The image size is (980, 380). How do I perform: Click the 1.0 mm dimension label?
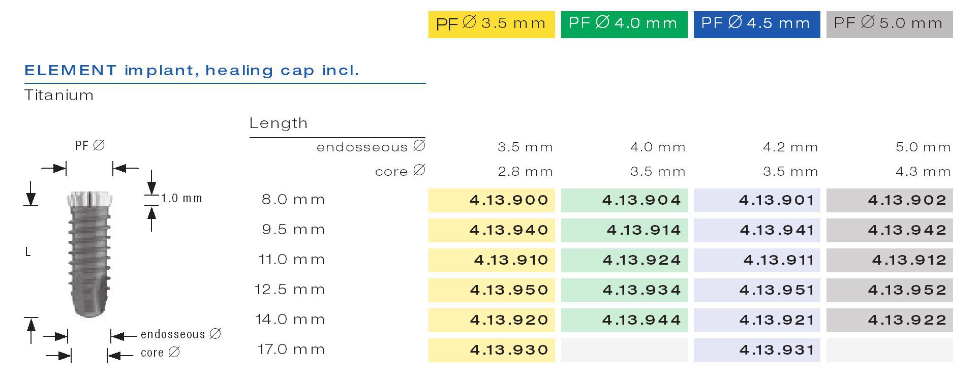tap(181, 199)
